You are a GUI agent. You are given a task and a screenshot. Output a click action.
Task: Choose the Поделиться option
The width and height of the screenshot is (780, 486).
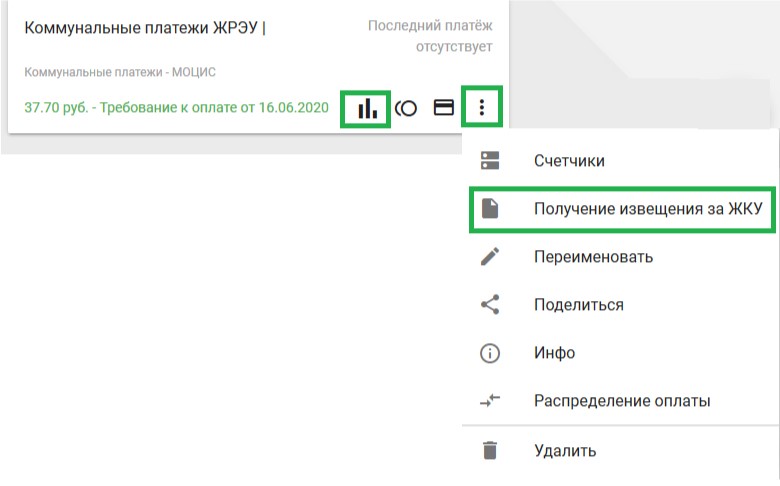[x=578, y=305]
